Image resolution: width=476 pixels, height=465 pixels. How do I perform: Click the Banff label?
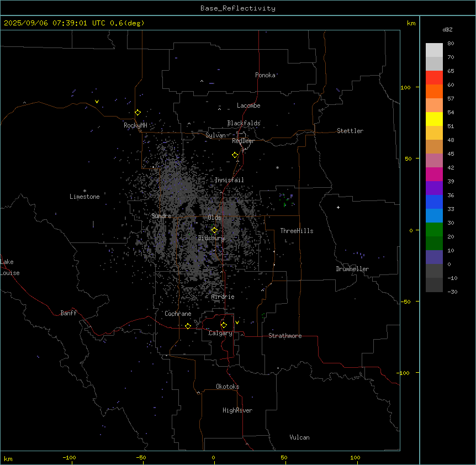point(68,313)
